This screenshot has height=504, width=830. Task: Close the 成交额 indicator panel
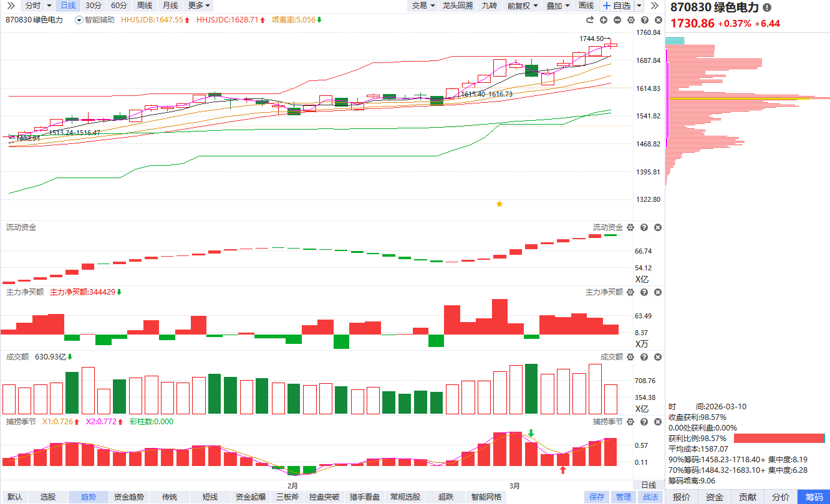tap(658, 357)
